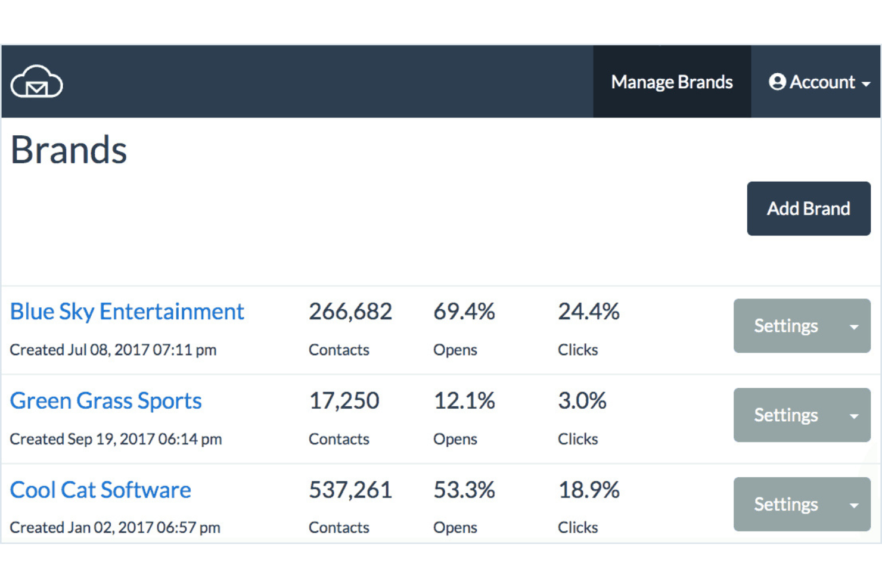Open the Green Grass Sports brand
This screenshot has height=588, width=882.
(x=105, y=400)
